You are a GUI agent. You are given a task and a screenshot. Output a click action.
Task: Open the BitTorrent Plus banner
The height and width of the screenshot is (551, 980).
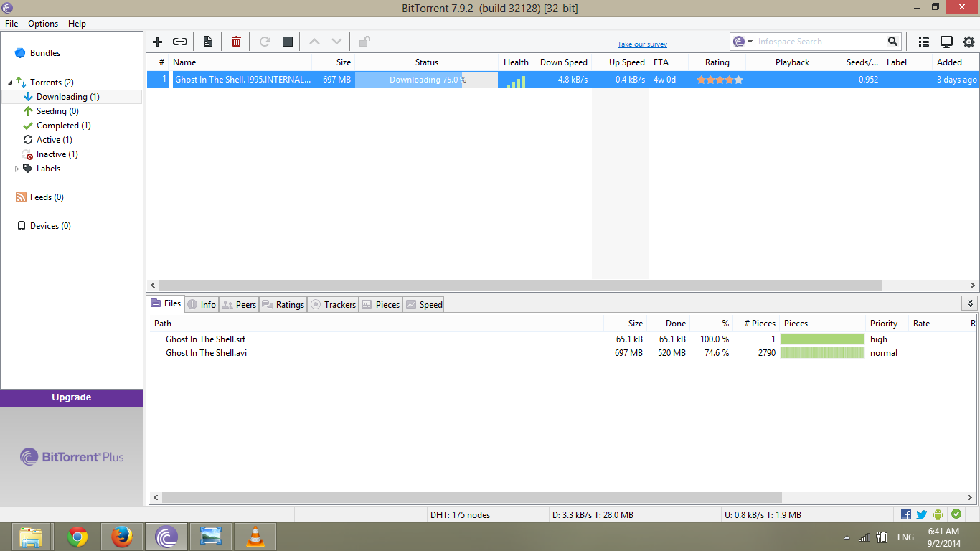(x=72, y=457)
